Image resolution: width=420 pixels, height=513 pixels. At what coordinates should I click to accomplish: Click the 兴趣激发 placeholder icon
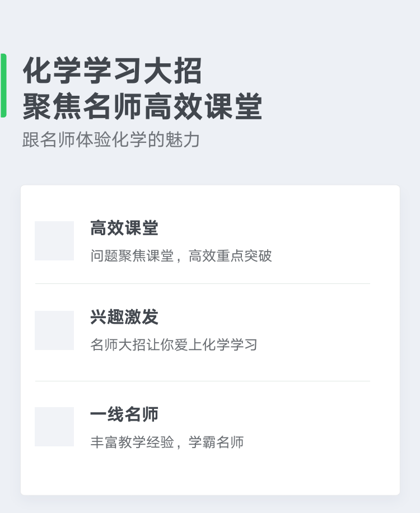(x=54, y=330)
